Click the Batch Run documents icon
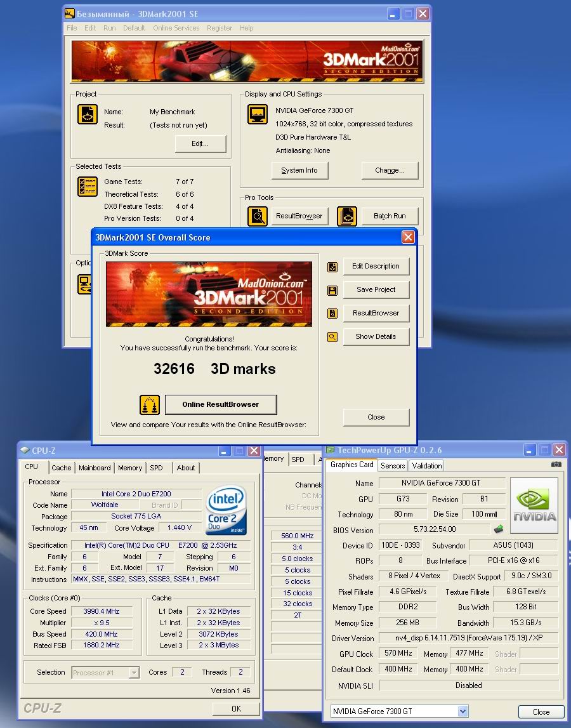The width and height of the screenshot is (571, 728). [x=347, y=216]
